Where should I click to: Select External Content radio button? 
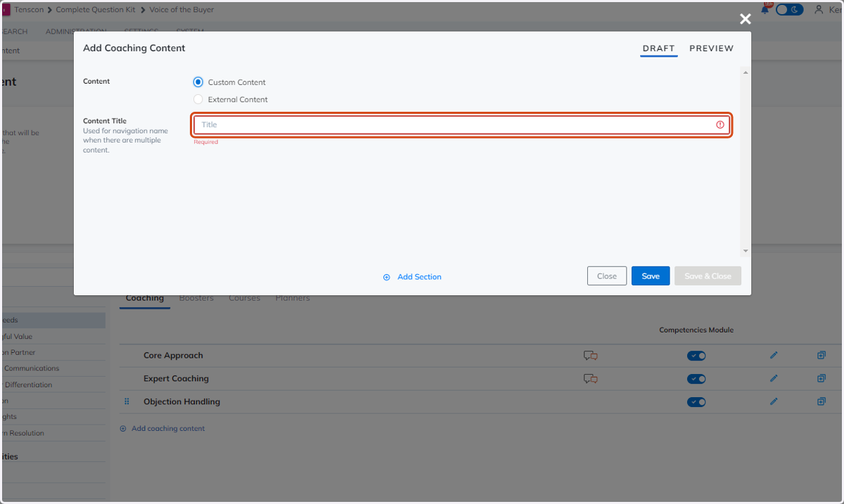point(198,99)
